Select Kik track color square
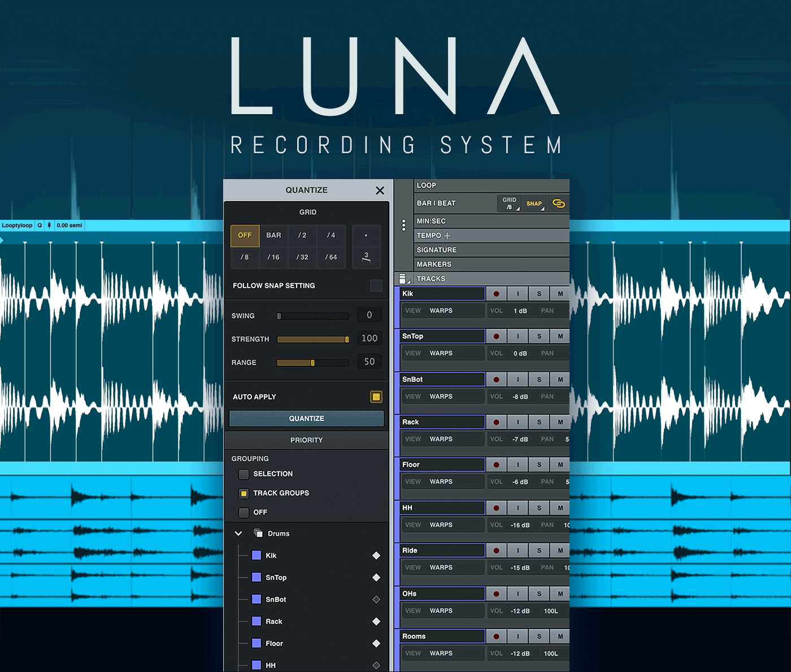 click(257, 556)
